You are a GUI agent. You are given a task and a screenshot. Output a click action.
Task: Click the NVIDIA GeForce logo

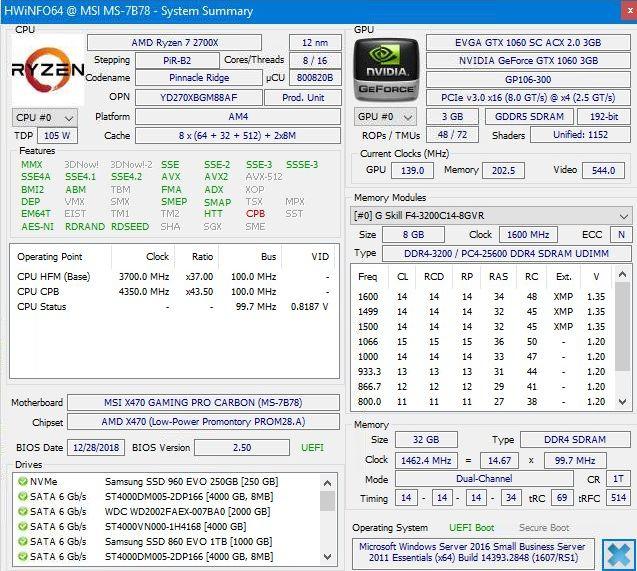387,69
